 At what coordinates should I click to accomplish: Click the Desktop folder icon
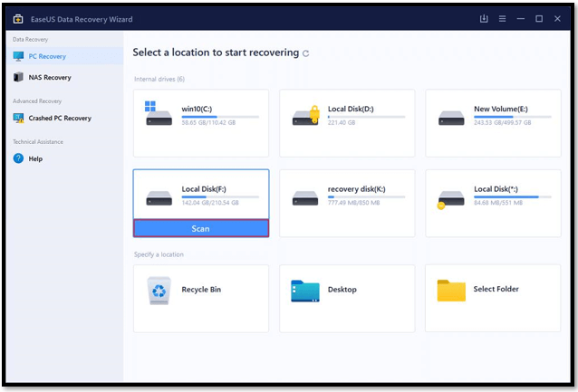coord(304,291)
